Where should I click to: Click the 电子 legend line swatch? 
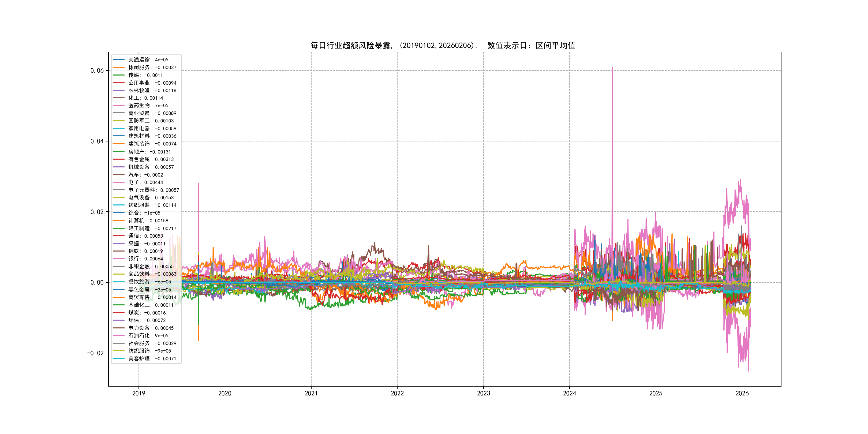[x=119, y=182]
